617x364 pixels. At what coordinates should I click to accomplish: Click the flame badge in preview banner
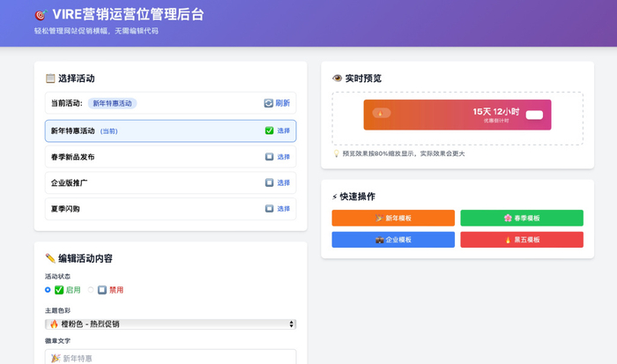pos(381,113)
